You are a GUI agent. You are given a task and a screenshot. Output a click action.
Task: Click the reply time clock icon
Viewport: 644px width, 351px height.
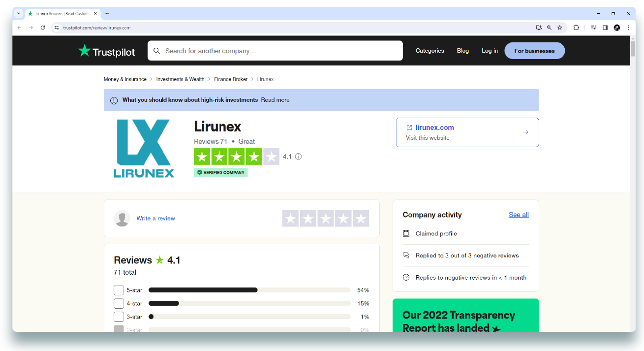coord(406,277)
